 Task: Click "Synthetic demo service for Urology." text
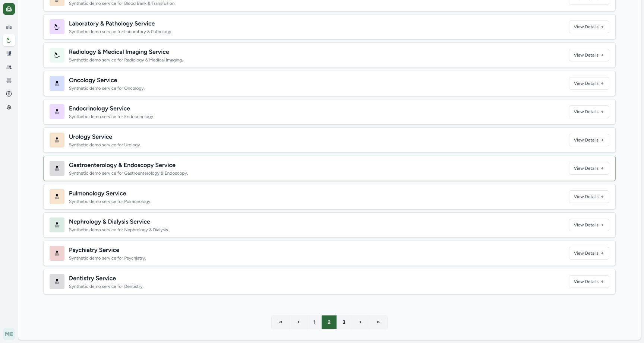coord(105,145)
